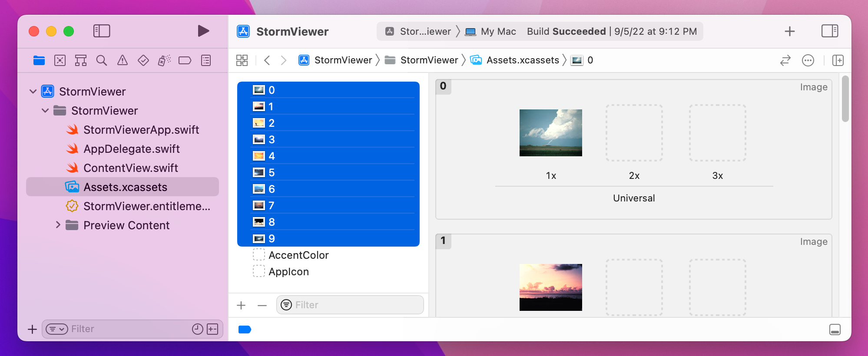Open the Report navigator
The width and height of the screenshot is (868, 356).
(x=206, y=60)
